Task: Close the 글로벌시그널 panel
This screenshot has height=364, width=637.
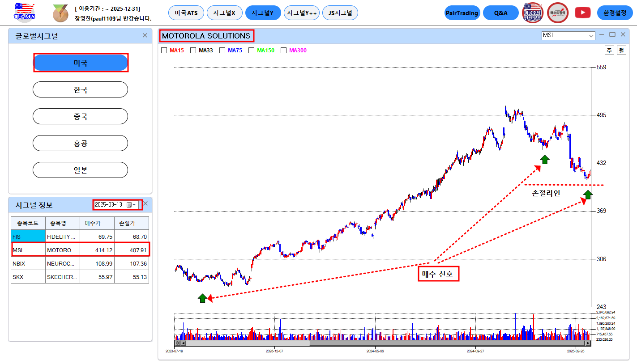Action: (x=145, y=35)
